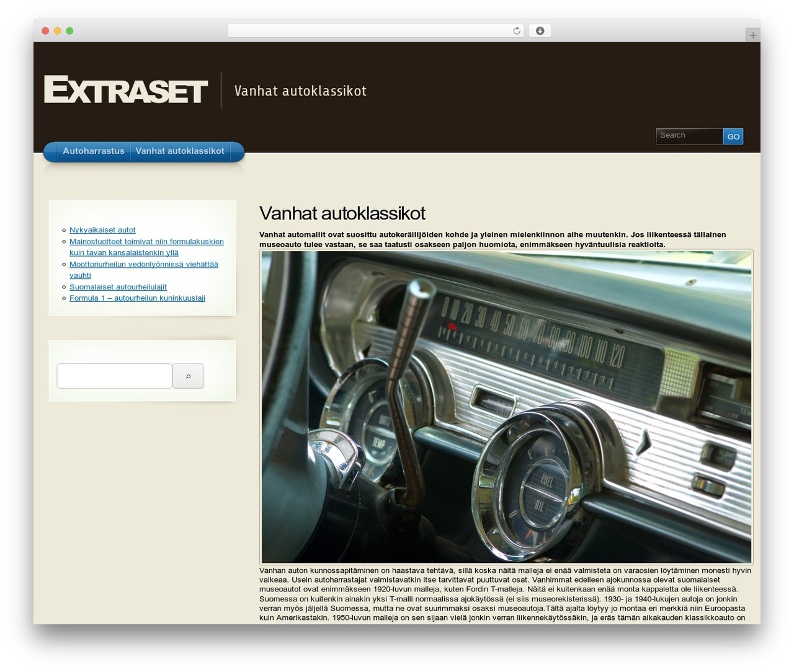Open the Formula 1 – autourheilun kuninkuuslaji link
Viewport: 794px width, 672px height.
point(137,298)
